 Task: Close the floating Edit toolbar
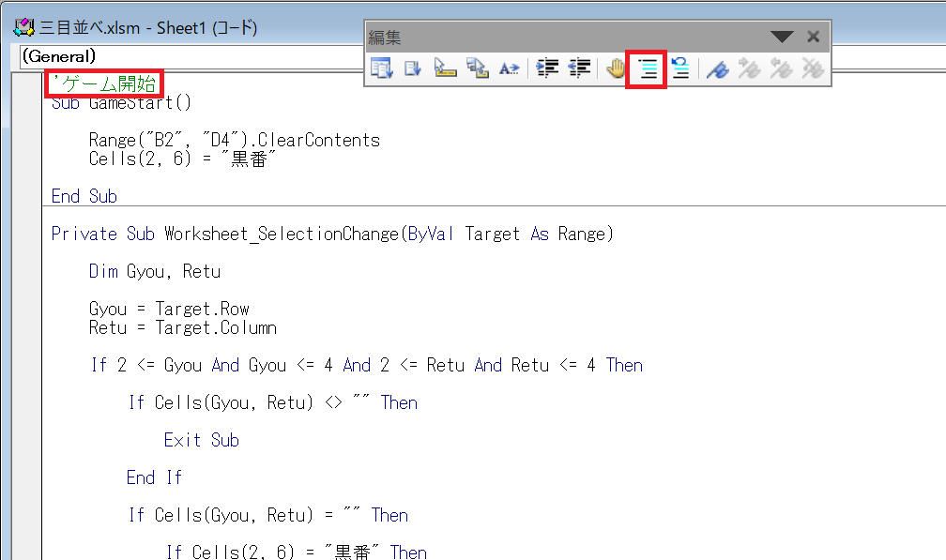pos(814,37)
